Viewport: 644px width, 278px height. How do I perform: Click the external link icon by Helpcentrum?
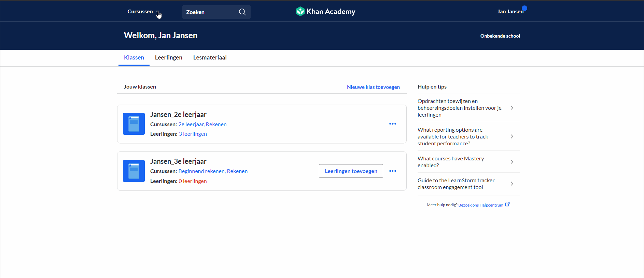coord(507,204)
